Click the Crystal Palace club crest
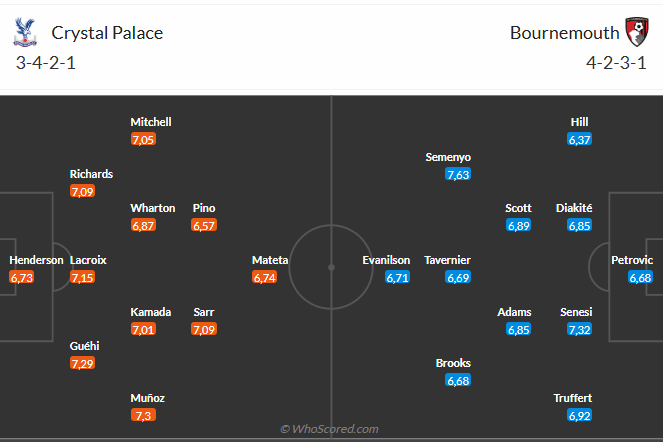Viewport: 663px width, 442px height. 21,33
